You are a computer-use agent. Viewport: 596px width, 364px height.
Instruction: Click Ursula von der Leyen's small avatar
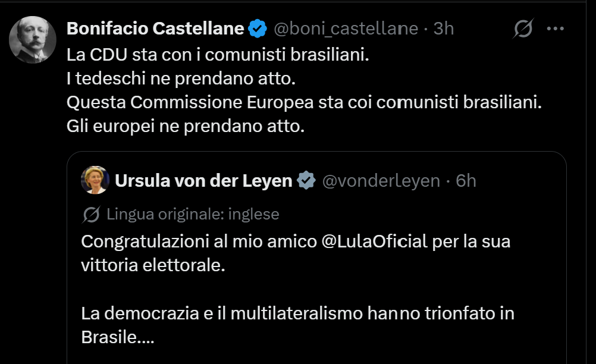tap(95, 180)
